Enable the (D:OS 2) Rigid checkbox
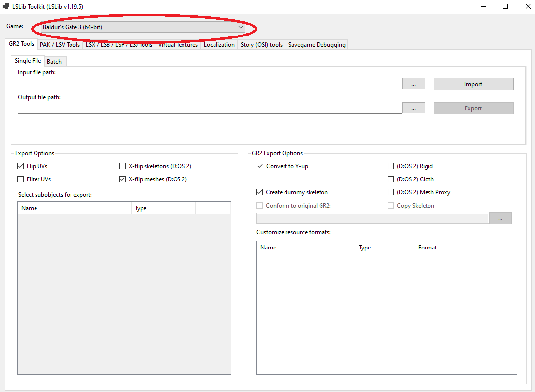The height and width of the screenshot is (392, 535). pyautogui.click(x=391, y=166)
